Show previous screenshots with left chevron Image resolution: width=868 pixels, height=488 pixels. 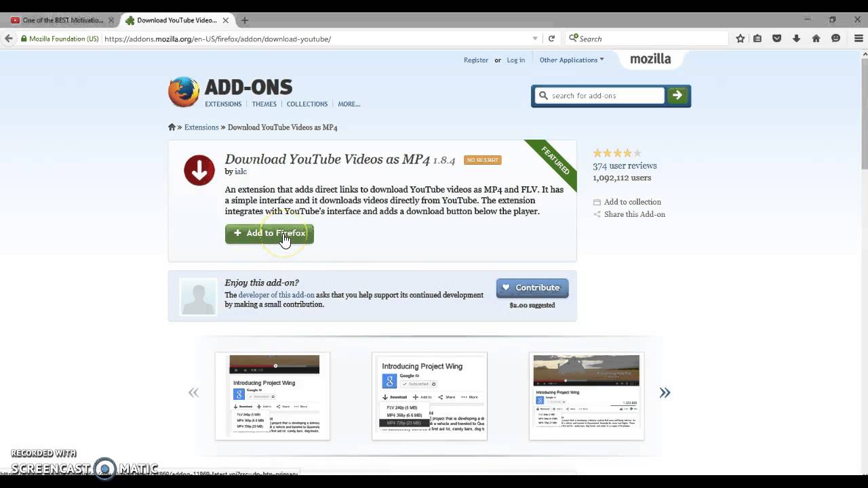coord(193,392)
